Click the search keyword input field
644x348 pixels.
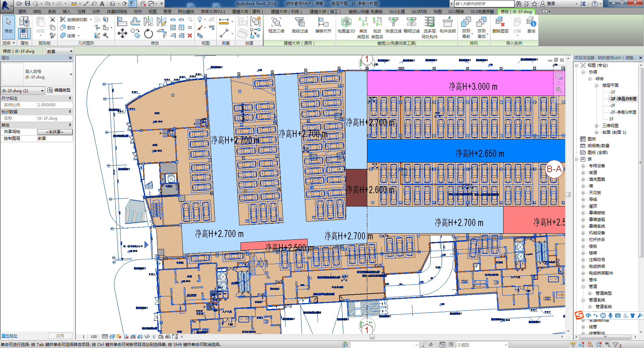click(x=484, y=4)
